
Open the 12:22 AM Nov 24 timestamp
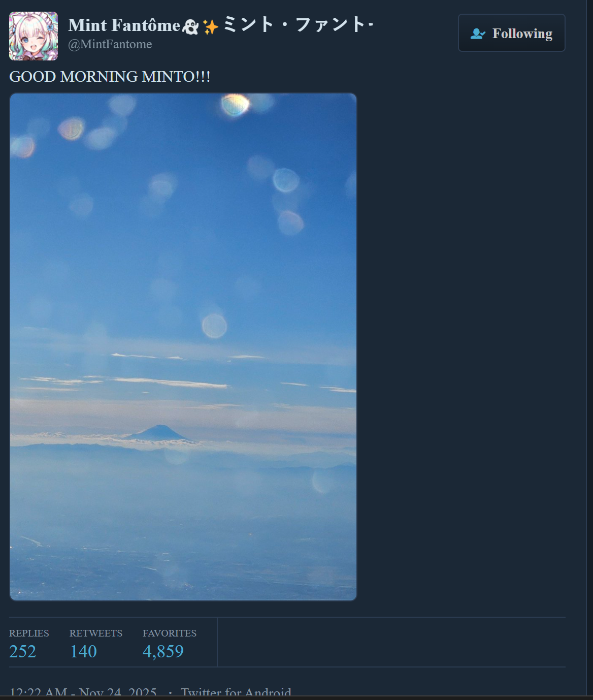[83, 692]
